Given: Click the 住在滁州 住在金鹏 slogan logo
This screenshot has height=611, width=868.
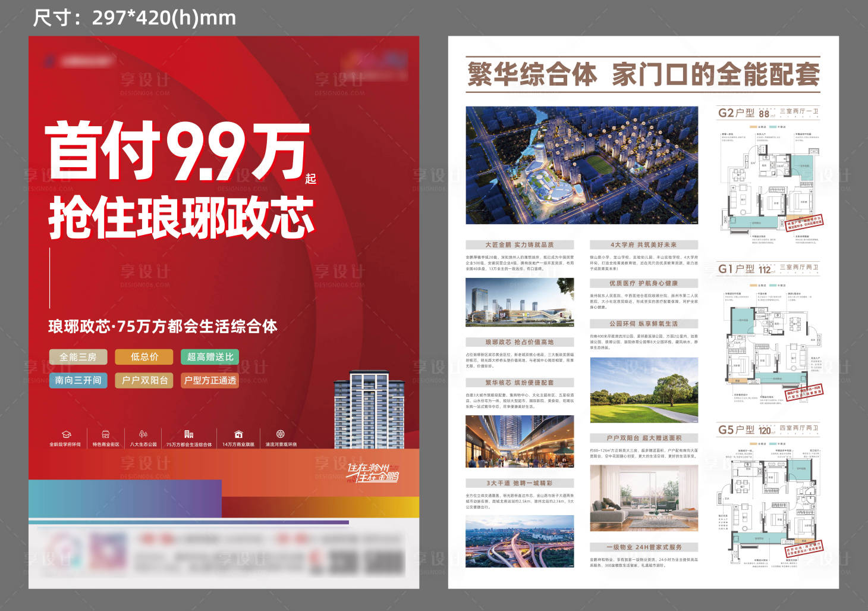Looking at the screenshot, I should point(373,473).
